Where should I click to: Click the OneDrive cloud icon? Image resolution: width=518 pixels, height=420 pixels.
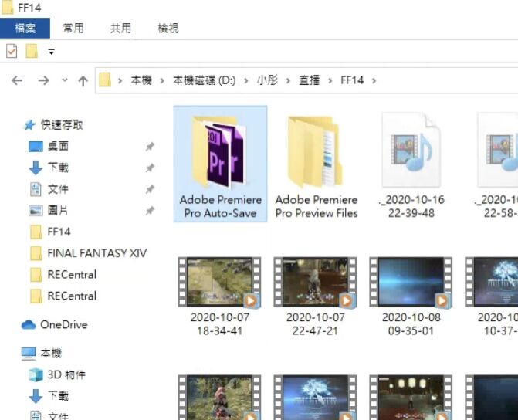pyautogui.click(x=29, y=325)
